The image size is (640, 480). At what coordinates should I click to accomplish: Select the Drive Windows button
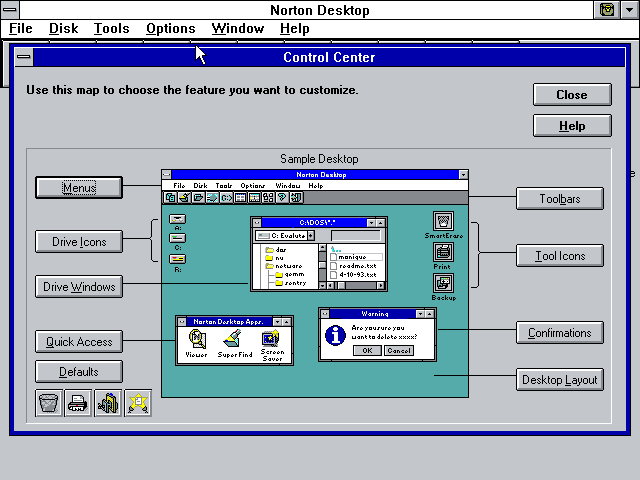point(79,287)
